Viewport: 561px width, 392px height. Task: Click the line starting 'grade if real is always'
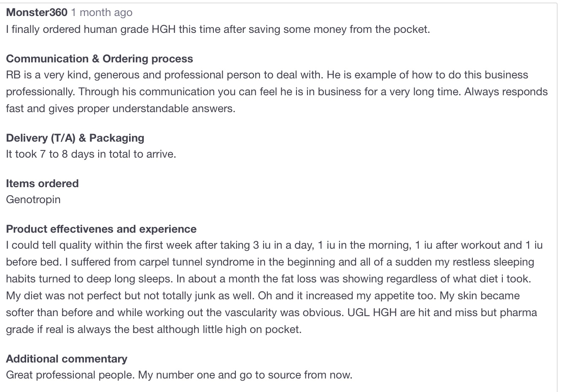tap(154, 330)
